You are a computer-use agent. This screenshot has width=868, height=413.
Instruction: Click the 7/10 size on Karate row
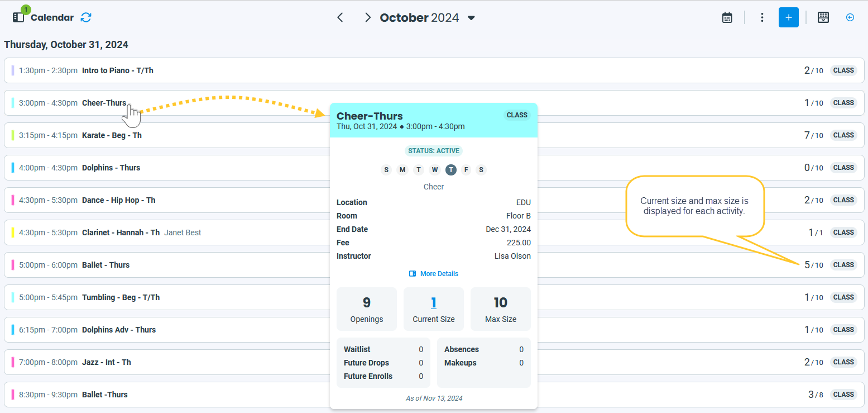pos(813,135)
